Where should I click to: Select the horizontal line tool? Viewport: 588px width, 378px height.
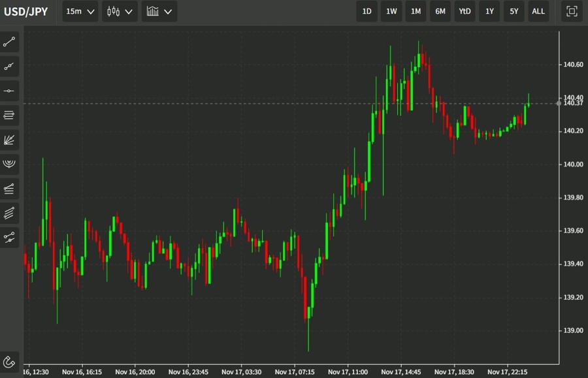[x=9, y=91]
